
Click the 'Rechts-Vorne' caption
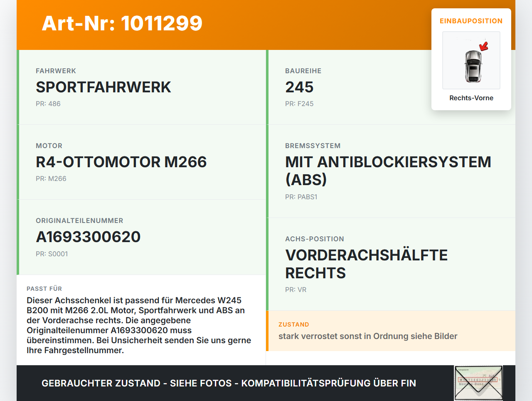[x=471, y=98]
